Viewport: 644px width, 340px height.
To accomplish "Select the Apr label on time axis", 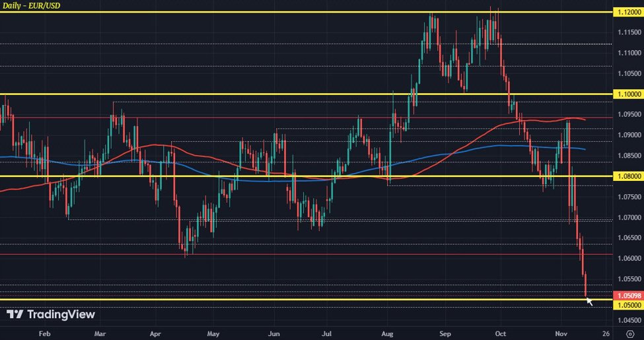I will pyautogui.click(x=155, y=333).
